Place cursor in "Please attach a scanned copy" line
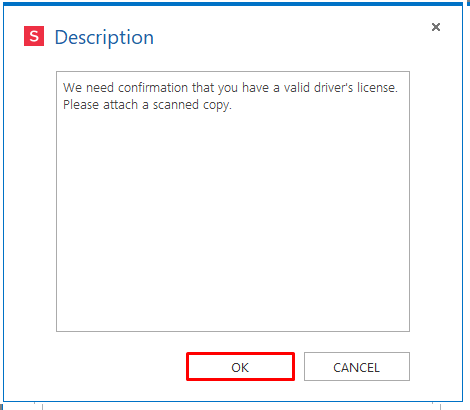 [147, 105]
